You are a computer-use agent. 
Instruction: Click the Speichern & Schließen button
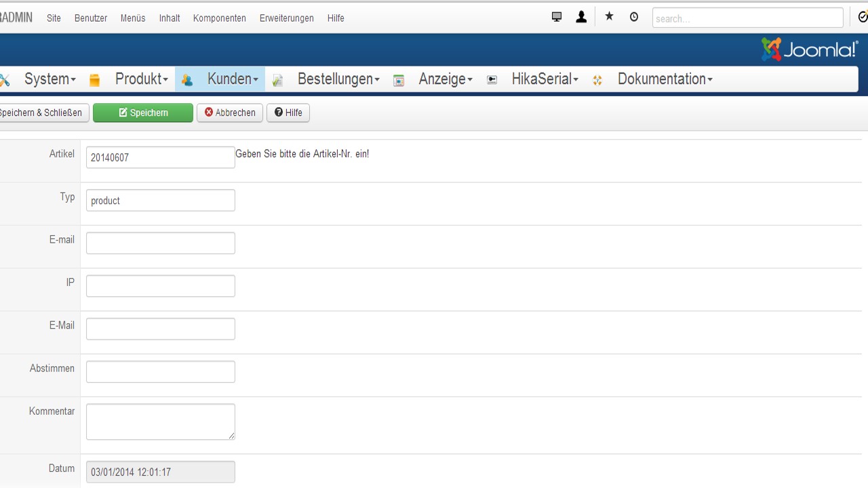[x=43, y=113]
